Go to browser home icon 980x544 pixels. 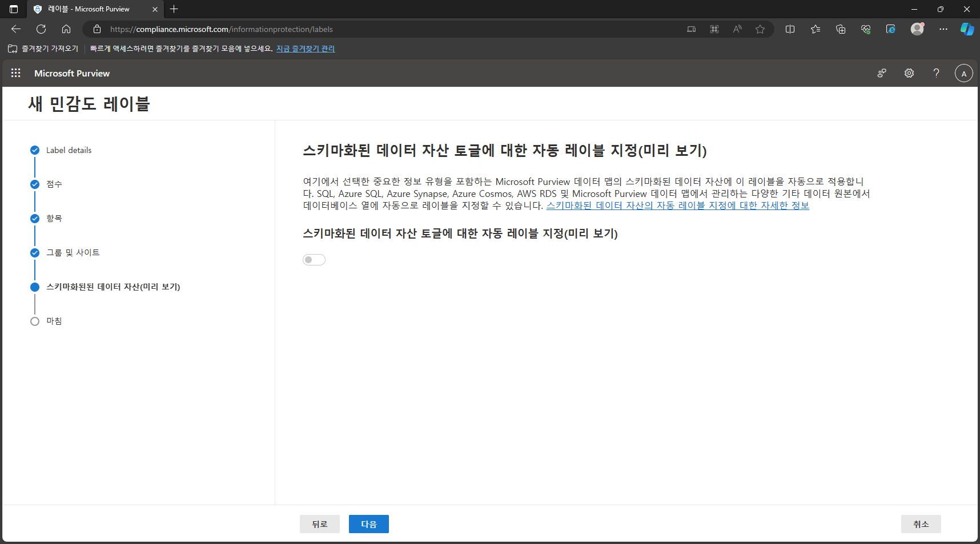pos(66,29)
